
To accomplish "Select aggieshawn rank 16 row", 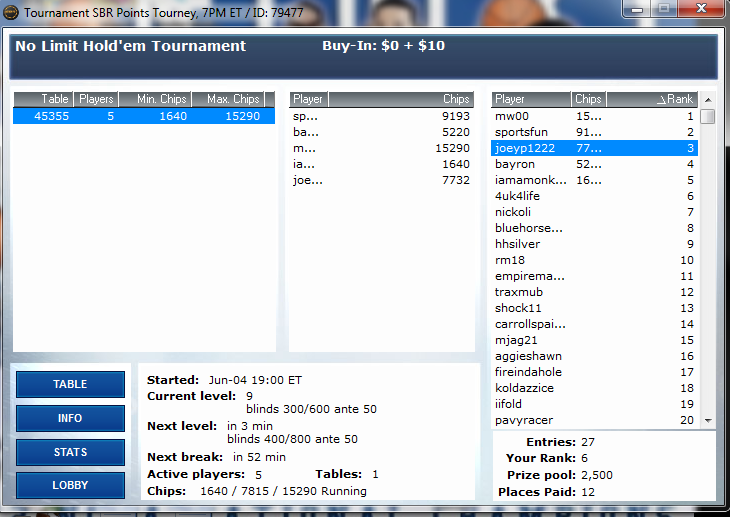I will click(x=595, y=356).
